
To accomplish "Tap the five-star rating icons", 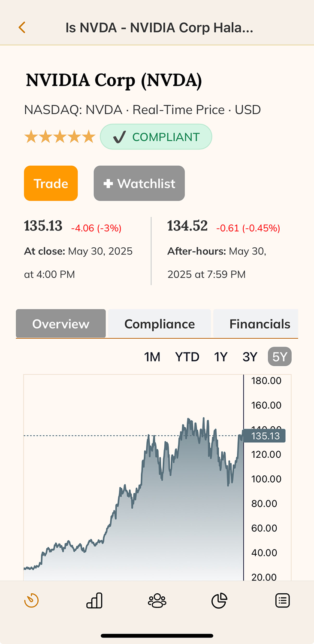I will click(x=60, y=137).
